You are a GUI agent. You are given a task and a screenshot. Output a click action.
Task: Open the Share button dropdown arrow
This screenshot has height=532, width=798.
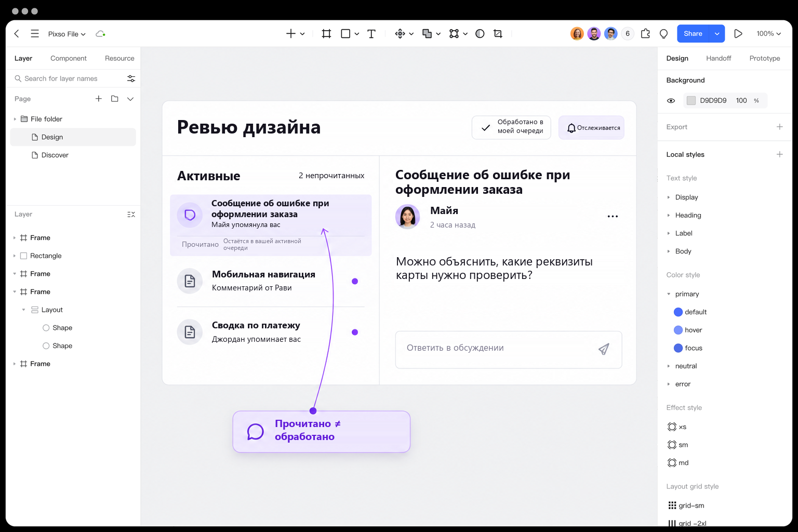click(717, 34)
